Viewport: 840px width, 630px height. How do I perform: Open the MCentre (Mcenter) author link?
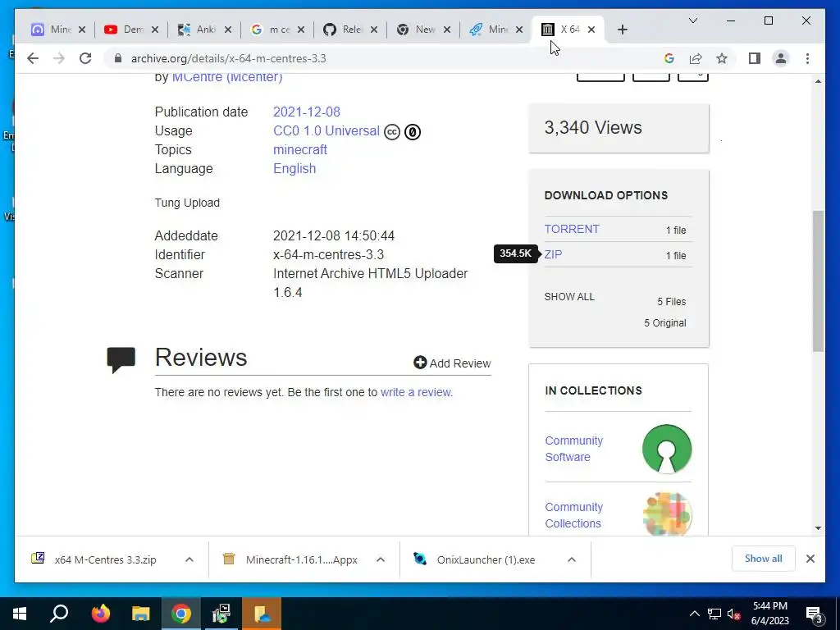[227, 76]
